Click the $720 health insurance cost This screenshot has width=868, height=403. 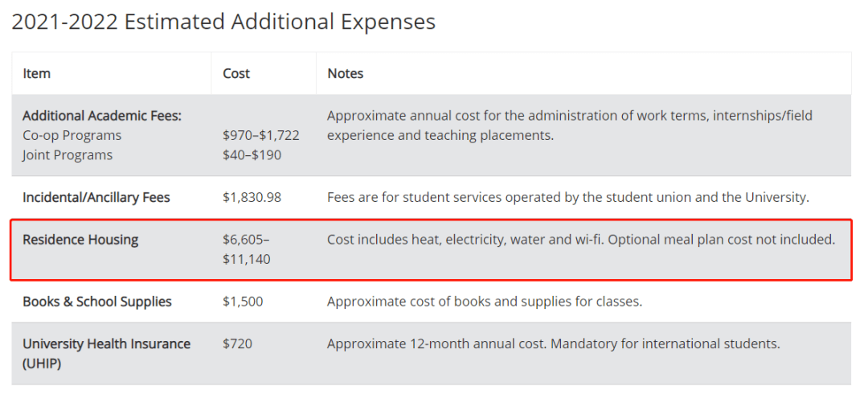[238, 343]
